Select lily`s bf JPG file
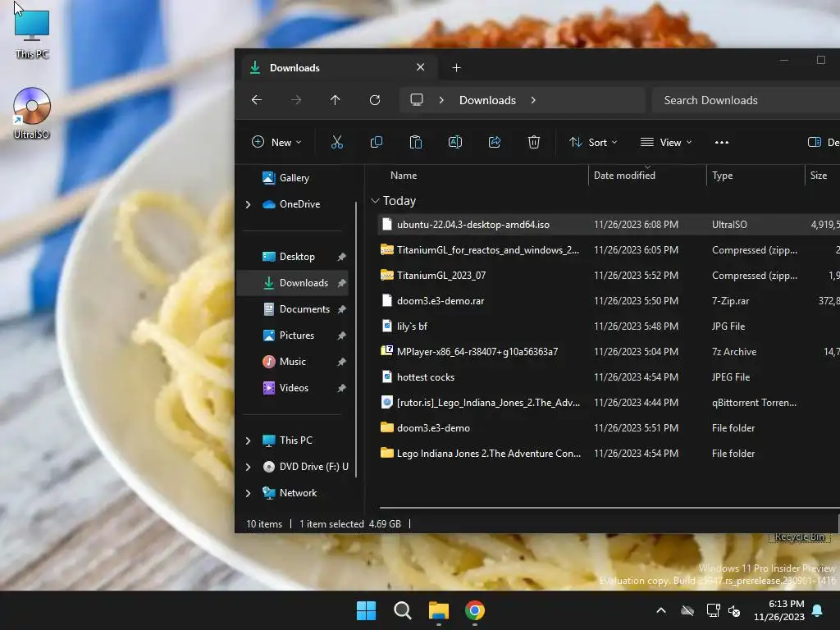Viewport: 840px width, 630px height. click(609, 326)
